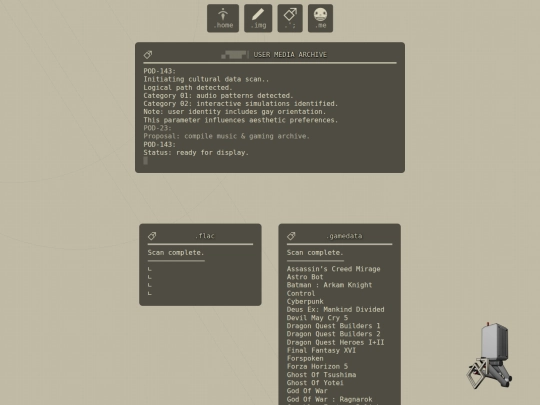Click the tag icon in USER MEDIA ARCHIVE header
Image resolution: width=540 pixels, height=405 pixels.
(148, 54)
